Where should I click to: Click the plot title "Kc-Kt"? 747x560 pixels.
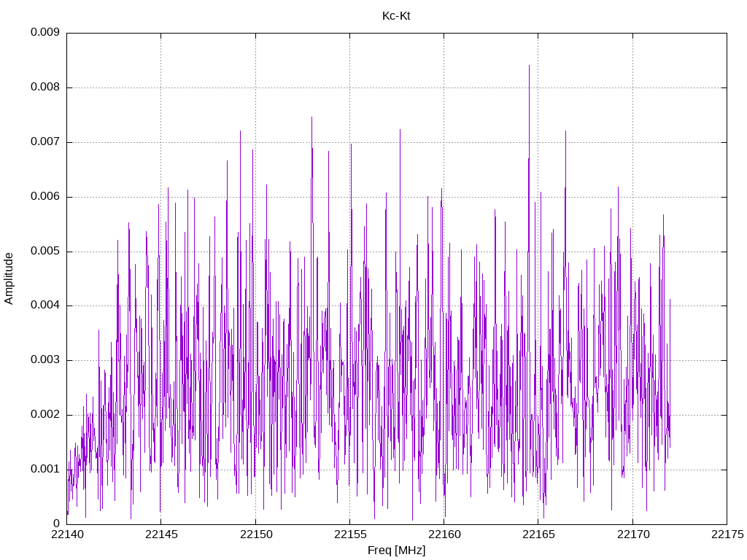(396, 16)
